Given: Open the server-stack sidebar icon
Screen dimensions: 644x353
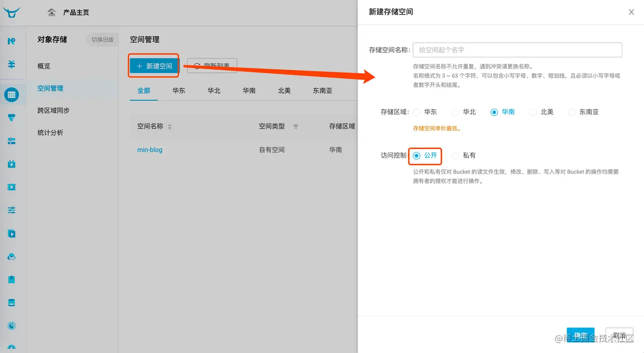Looking at the screenshot, I should pyautogui.click(x=11, y=141).
